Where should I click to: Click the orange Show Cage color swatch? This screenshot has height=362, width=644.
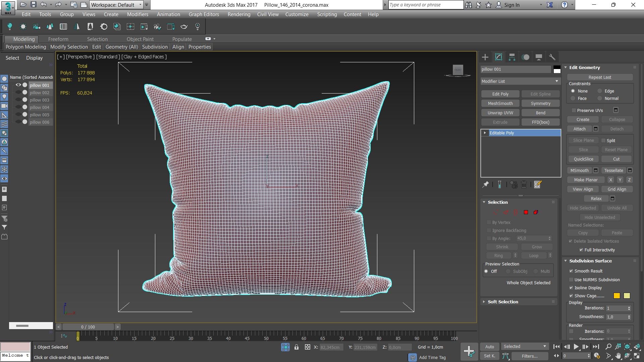click(x=616, y=296)
